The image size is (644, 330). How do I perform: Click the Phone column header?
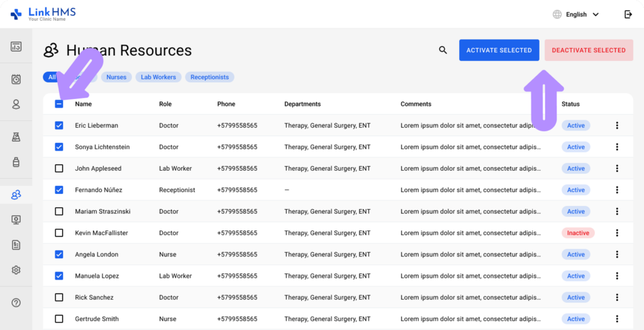tap(226, 104)
